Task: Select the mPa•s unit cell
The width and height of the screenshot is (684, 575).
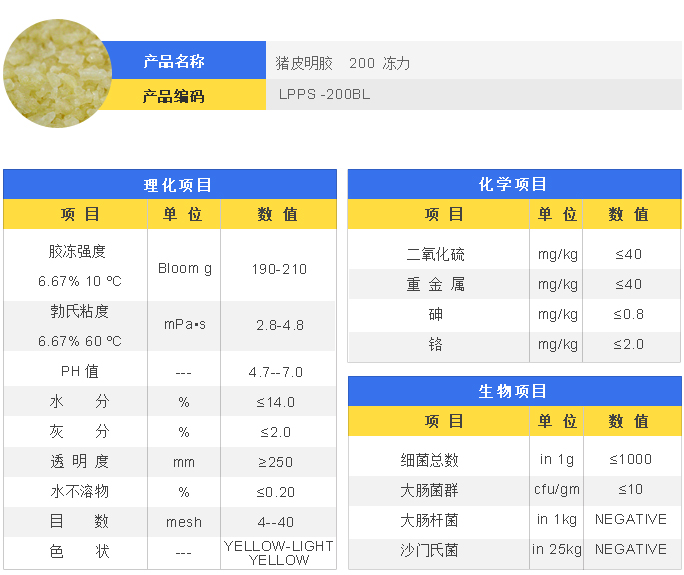Action: click(185, 326)
